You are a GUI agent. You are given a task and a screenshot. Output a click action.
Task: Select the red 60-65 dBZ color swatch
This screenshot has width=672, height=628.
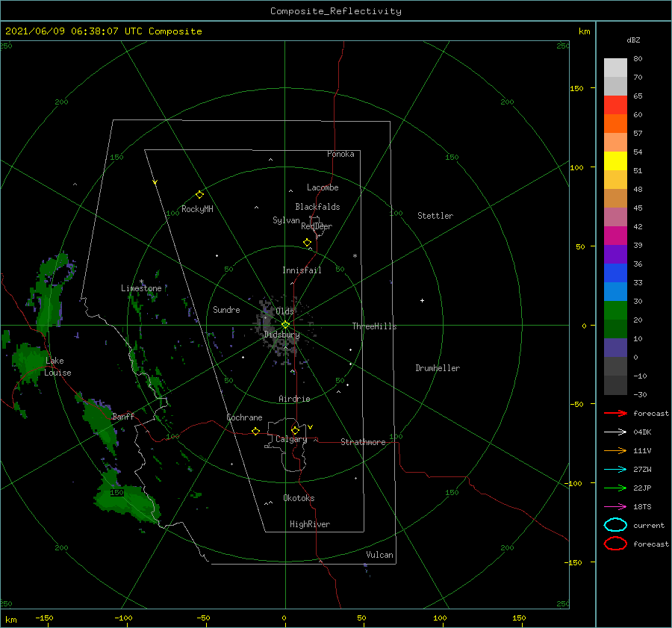(615, 105)
